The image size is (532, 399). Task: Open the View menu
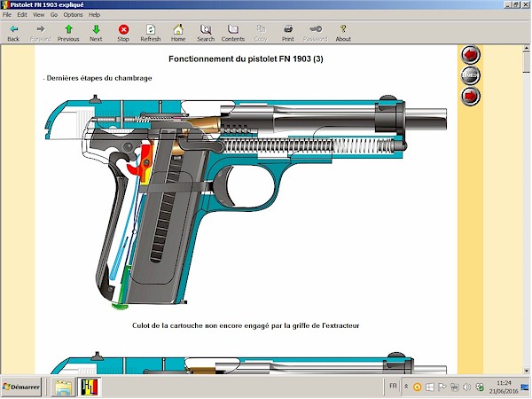(38, 14)
